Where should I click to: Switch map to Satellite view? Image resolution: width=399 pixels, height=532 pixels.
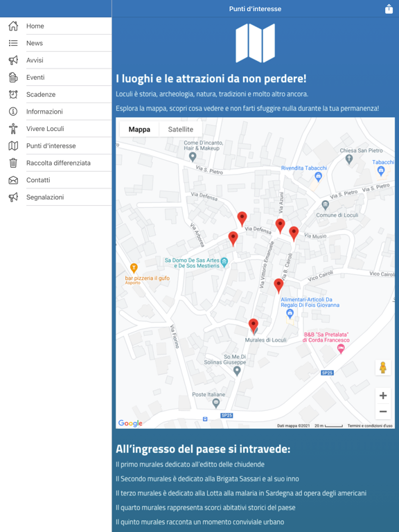181,130
